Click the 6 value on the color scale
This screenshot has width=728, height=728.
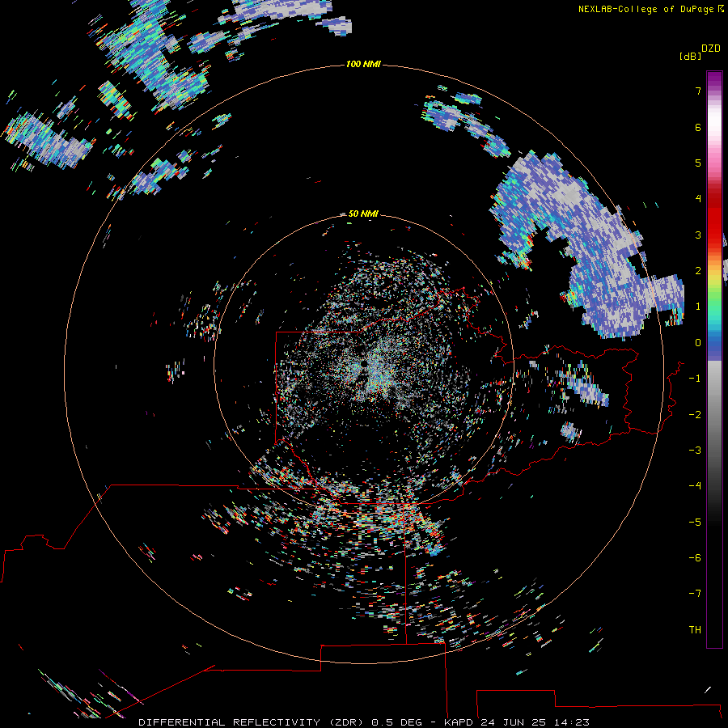click(698, 127)
